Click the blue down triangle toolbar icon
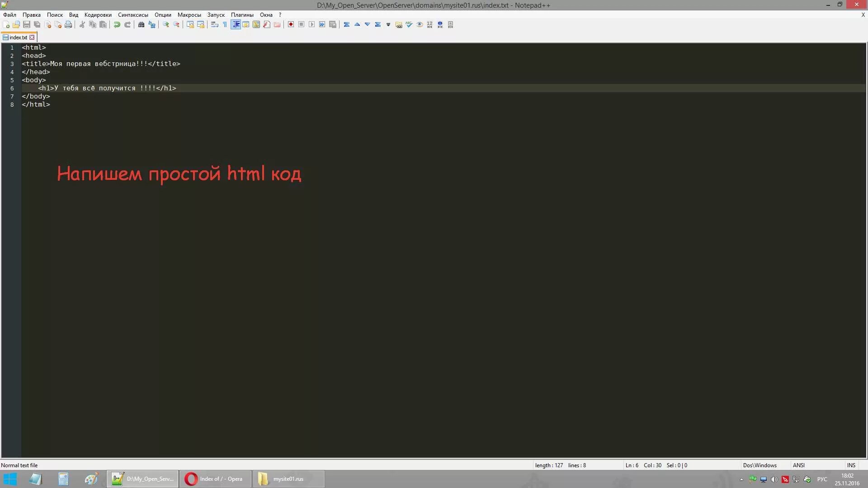868x488 pixels. click(x=368, y=24)
